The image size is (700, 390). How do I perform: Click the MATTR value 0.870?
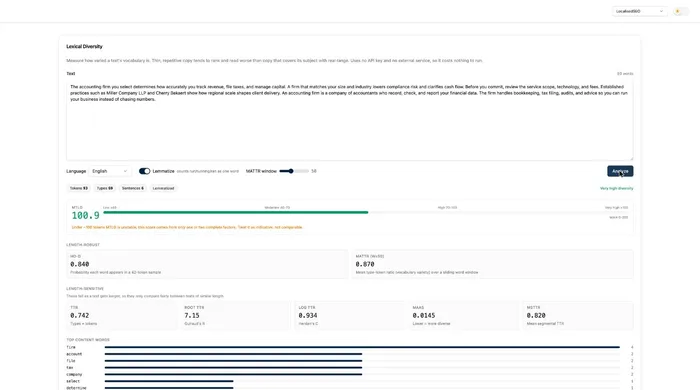[x=365, y=264]
